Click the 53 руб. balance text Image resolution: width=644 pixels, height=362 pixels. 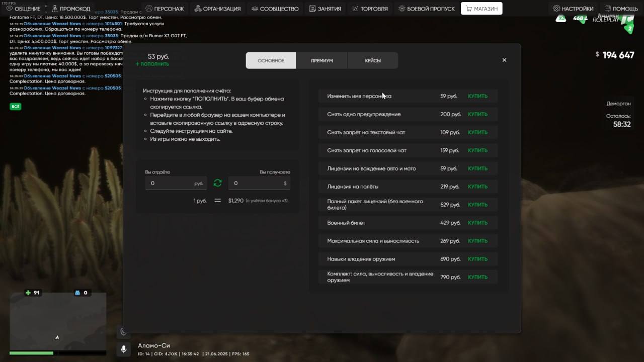158,56
